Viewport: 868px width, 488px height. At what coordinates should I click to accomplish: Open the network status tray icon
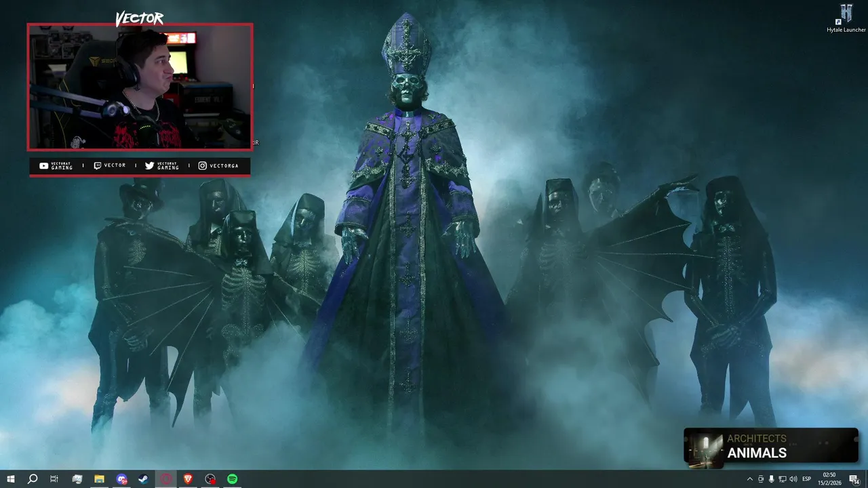782,479
